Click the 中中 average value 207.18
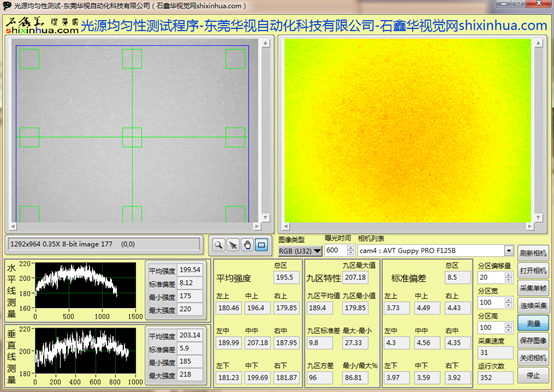554x392 pixels. pyautogui.click(x=258, y=343)
